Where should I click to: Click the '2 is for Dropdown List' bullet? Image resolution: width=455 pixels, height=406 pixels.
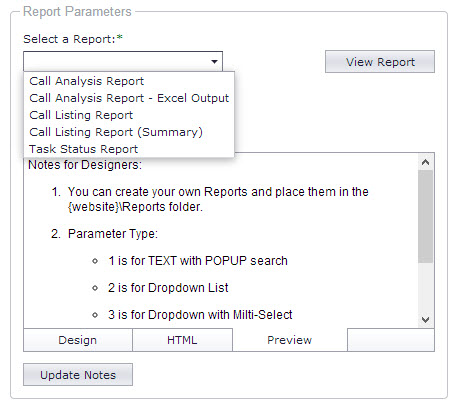pyautogui.click(x=168, y=288)
